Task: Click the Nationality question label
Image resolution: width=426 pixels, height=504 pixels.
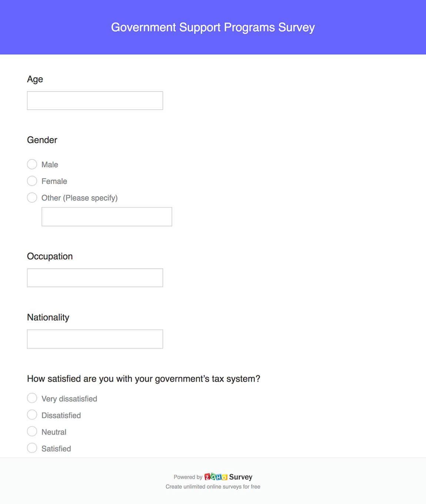Action: (48, 317)
